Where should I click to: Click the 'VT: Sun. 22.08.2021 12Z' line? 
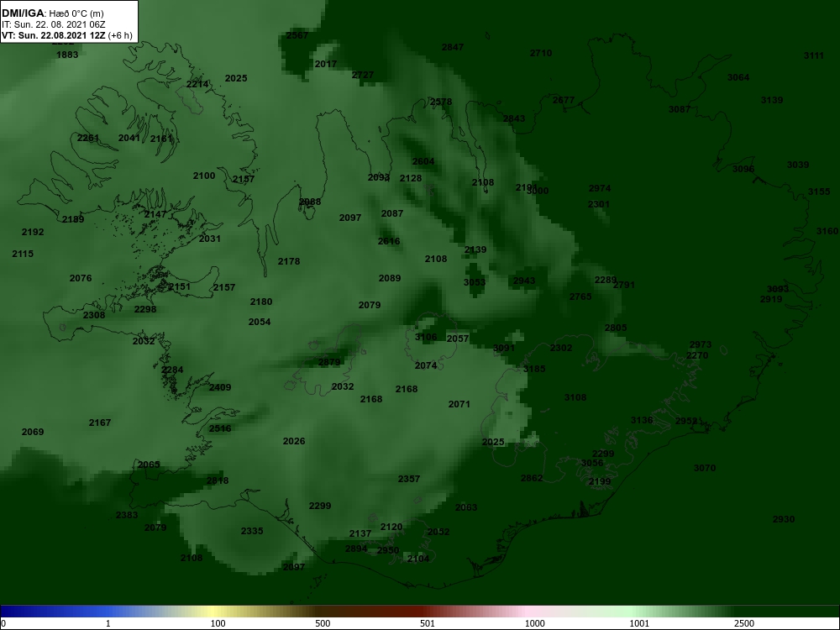pos(54,36)
